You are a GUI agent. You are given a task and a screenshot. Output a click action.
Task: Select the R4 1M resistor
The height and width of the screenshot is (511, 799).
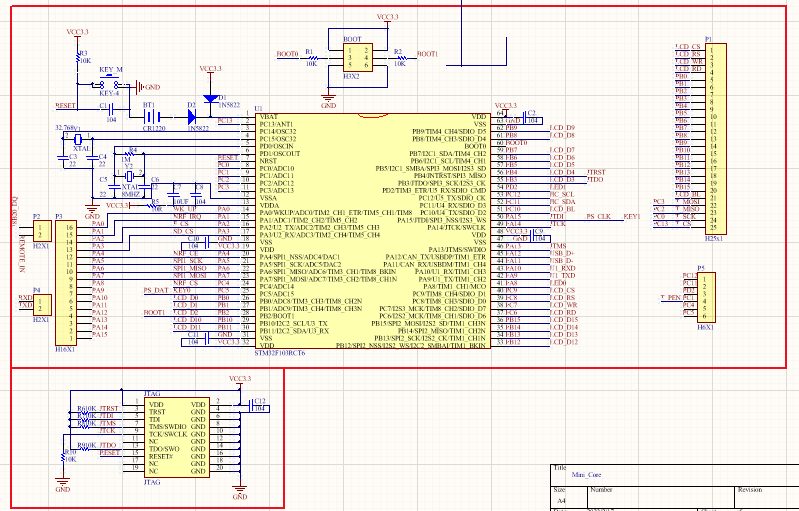tap(129, 153)
